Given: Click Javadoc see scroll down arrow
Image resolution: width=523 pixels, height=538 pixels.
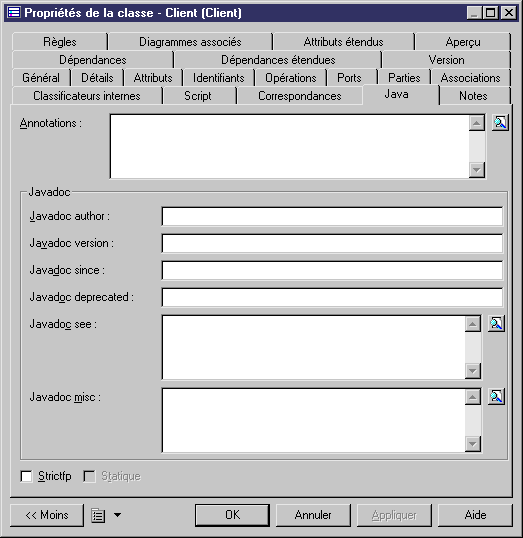Looking at the screenshot, I should [473, 371].
